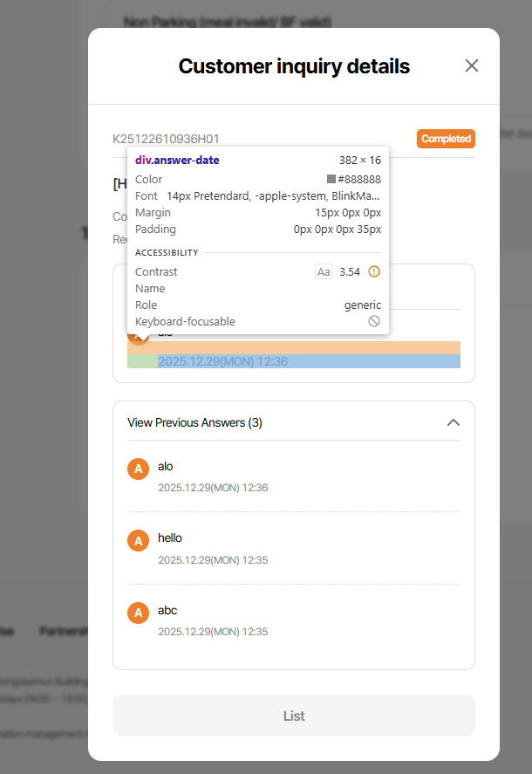Screen dimensions: 532x774
Task: Click the timestamp below the "abc" answer
Action: click(x=213, y=631)
